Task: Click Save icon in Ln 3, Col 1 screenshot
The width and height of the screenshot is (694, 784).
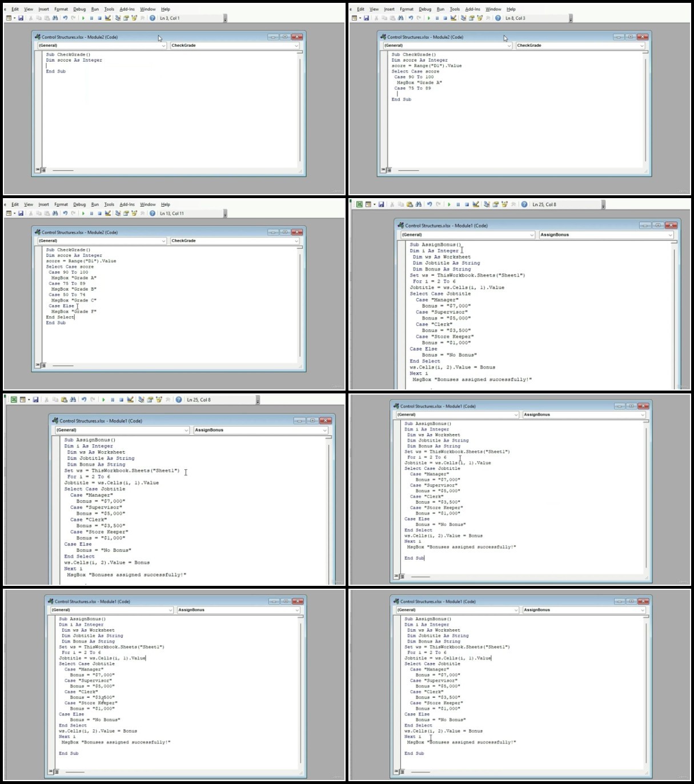Action: [x=21, y=18]
